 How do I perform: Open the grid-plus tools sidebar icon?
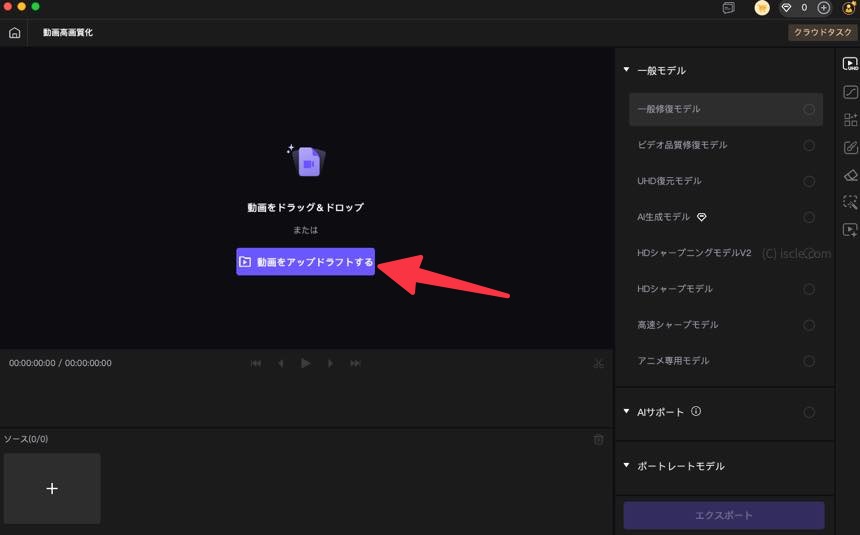(x=850, y=119)
